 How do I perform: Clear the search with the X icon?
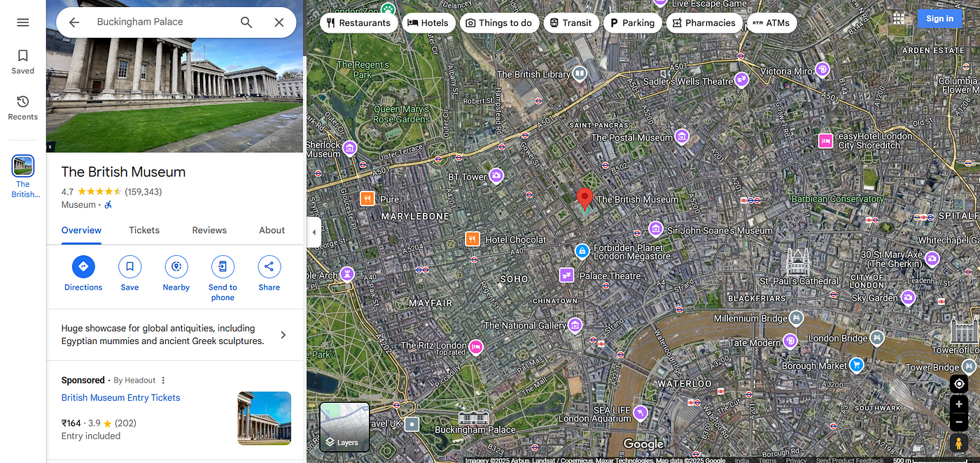(279, 22)
